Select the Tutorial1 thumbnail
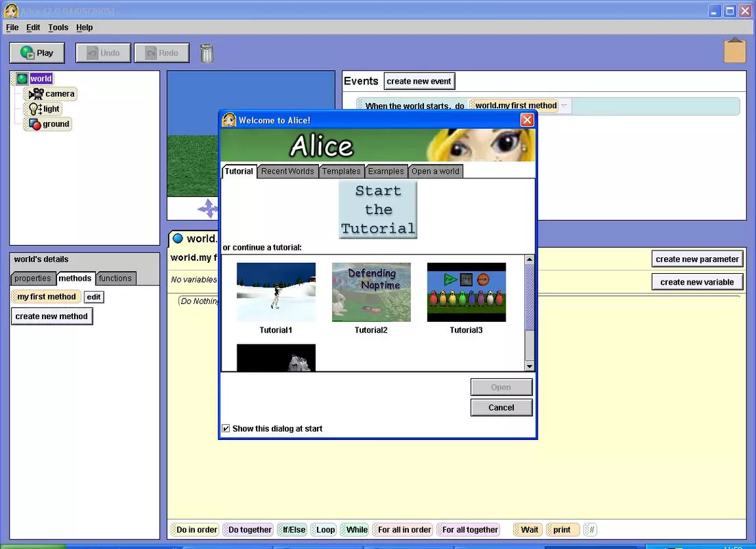 pos(276,292)
